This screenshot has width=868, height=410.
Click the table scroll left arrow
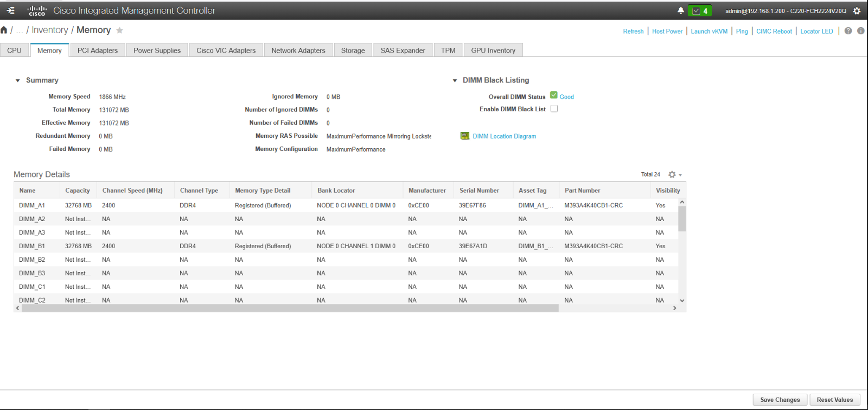pos(18,308)
